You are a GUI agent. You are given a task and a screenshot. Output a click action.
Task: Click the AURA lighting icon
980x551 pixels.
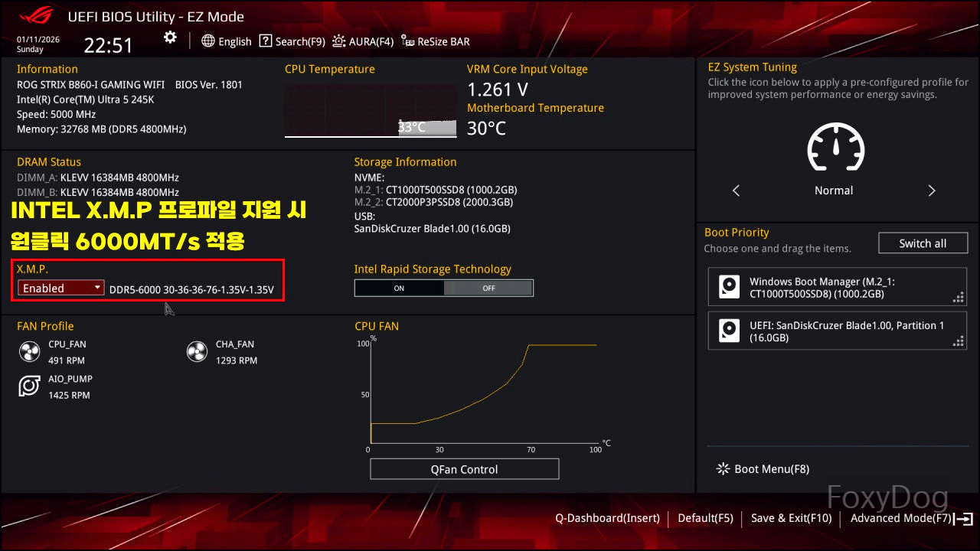[338, 41]
